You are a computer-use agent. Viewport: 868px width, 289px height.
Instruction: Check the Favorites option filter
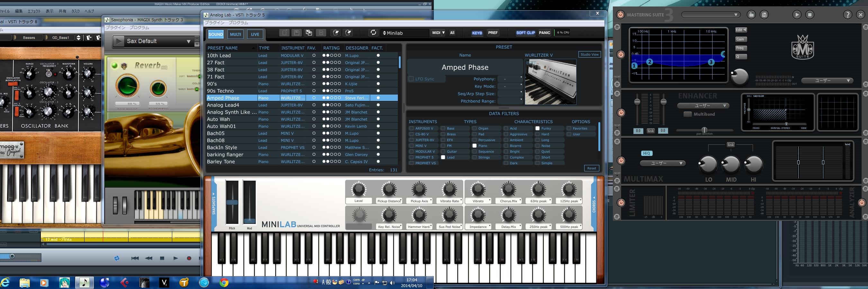click(569, 129)
